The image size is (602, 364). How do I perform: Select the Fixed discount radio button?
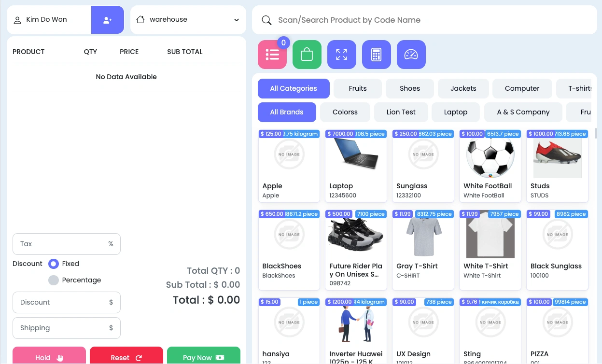pyautogui.click(x=54, y=264)
